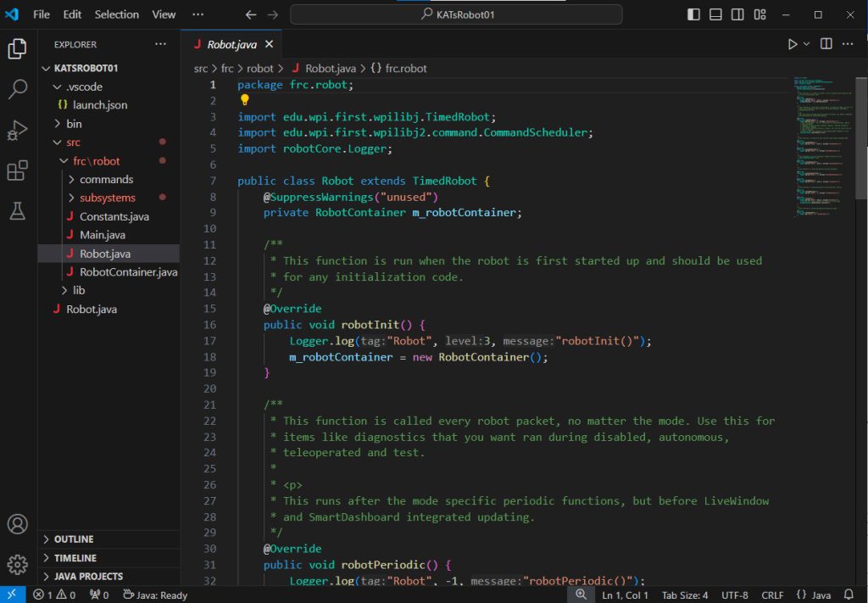The width and height of the screenshot is (868, 603).
Task: Open Customize Layout icon
Action: point(760,15)
